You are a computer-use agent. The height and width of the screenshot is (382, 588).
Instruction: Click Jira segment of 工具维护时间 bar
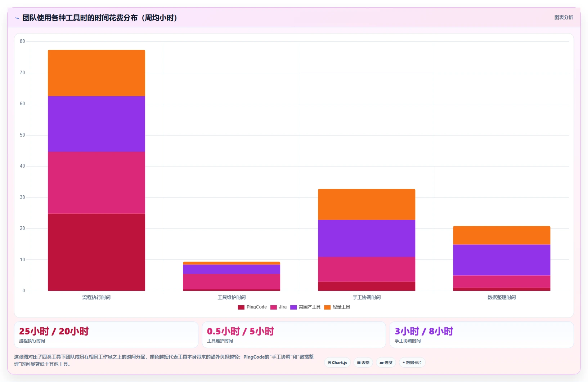232,282
